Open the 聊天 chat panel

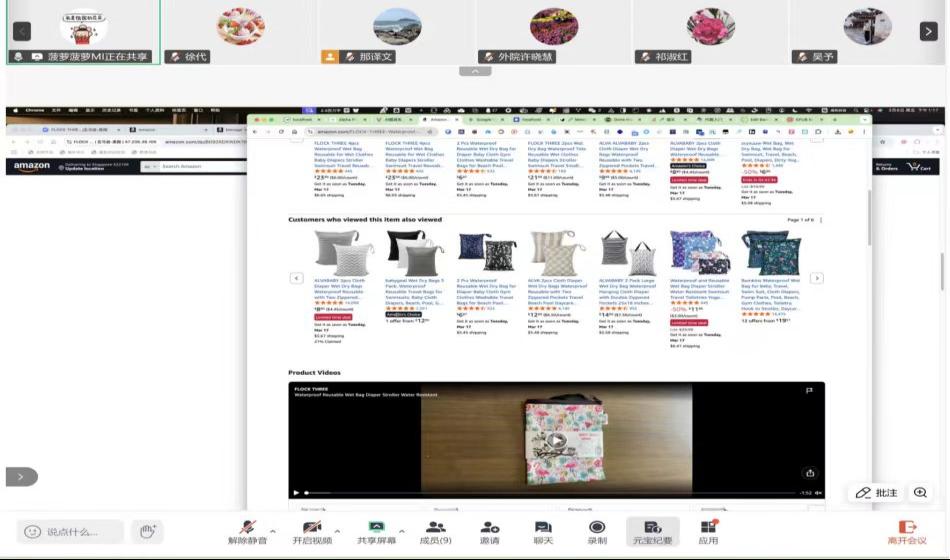coord(543,530)
